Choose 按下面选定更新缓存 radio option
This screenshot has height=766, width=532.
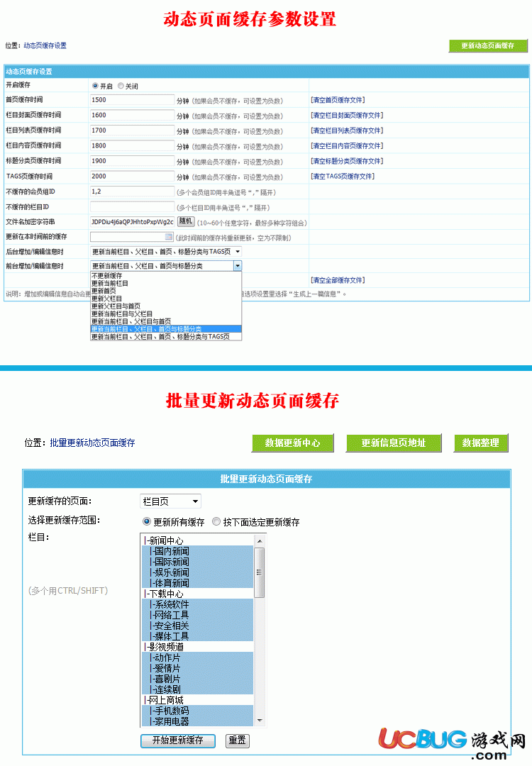tap(216, 522)
